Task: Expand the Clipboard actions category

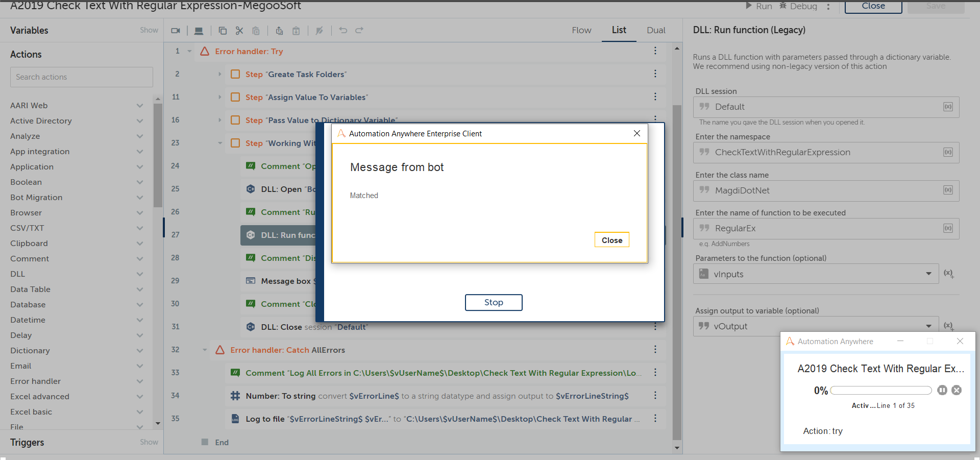Action: pos(139,244)
